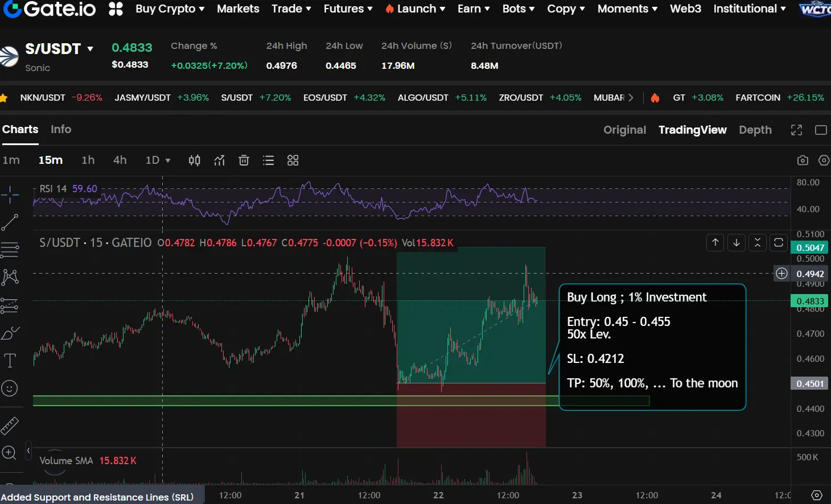This screenshot has width=831, height=504.
Task: Show the Depth chart
Action: (x=755, y=130)
